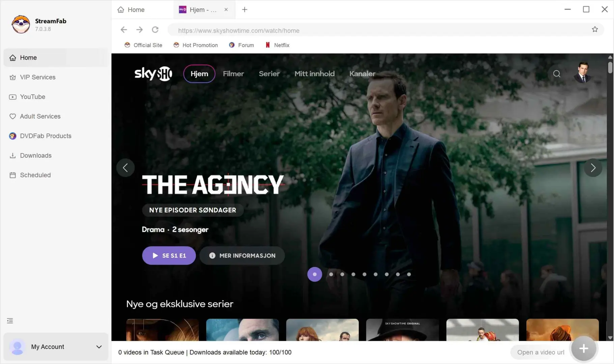Viewport: 614px width, 364px height.
Task: Click the Task Queue status text
Action: pyautogui.click(x=205, y=352)
